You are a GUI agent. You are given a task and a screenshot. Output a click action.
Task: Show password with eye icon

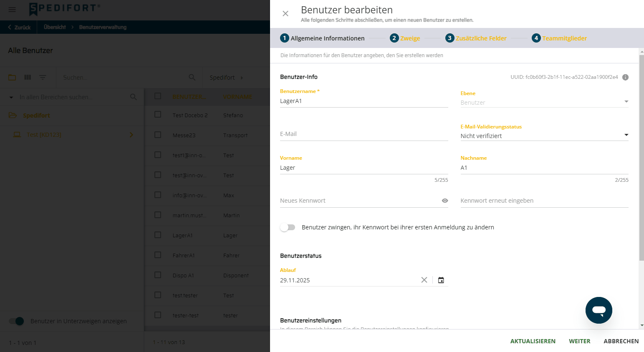(445, 201)
